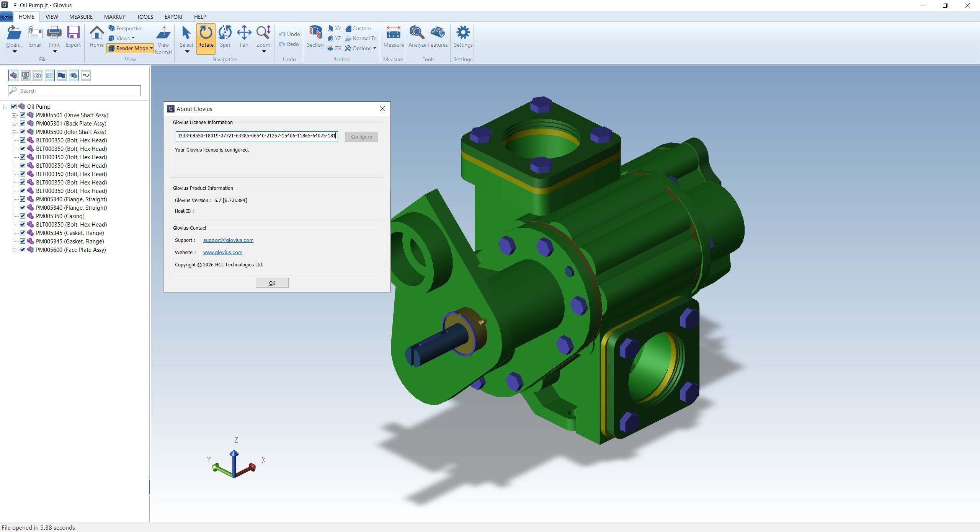Click the license key input field
The image size is (980, 532).
click(x=257, y=136)
